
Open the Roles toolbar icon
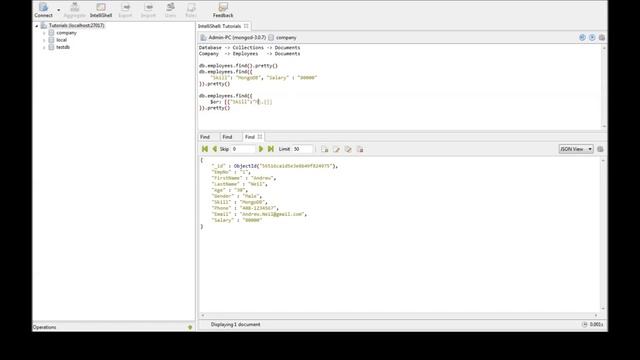(x=191, y=10)
